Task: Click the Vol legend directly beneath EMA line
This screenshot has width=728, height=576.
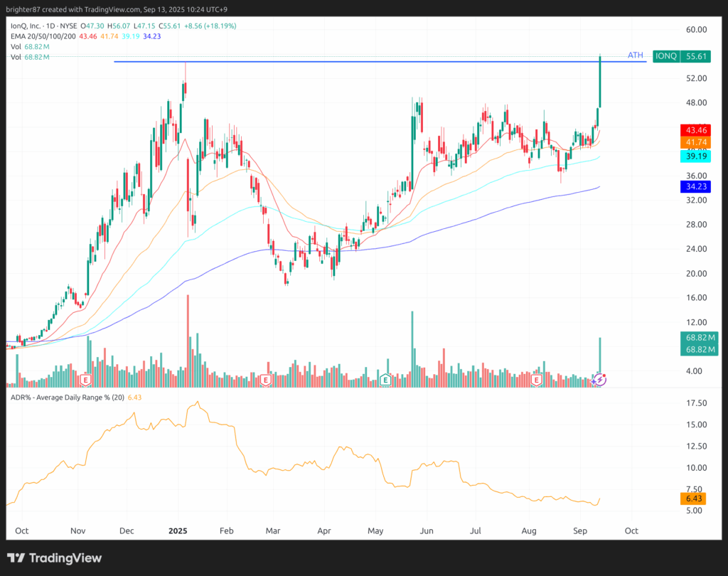Action: point(30,47)
